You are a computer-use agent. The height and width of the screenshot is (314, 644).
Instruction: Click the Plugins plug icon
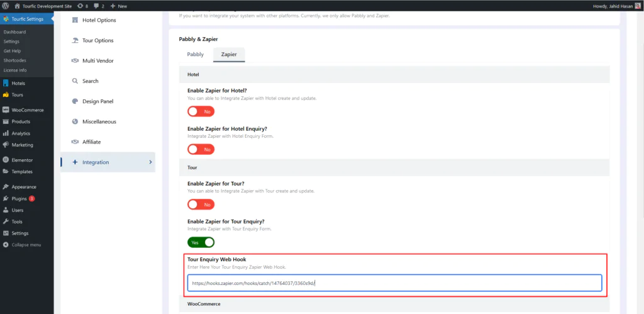click(5, 198)
